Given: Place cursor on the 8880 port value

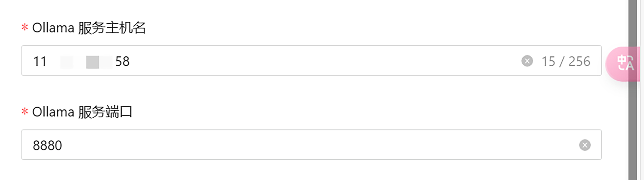Looking at the screenshot, I should (x=47, y=145).
